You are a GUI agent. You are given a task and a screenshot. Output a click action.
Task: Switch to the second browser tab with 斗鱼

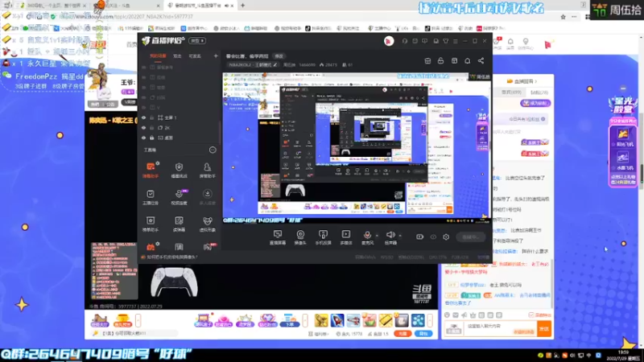point(126,6)
